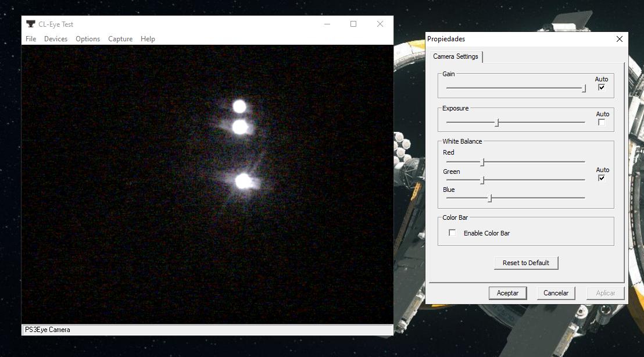This screenshot has width=644, height=357.
Task: Select the Camera Settings tab
Action: tap(456, 56)
